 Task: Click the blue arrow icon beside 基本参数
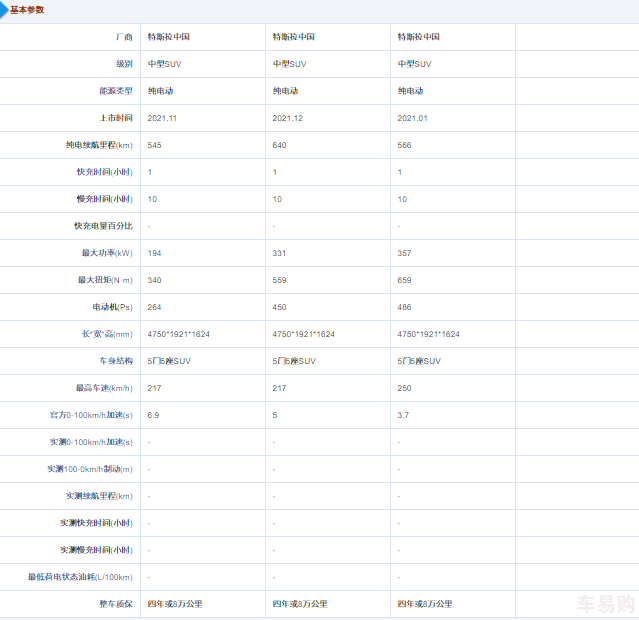tap(4, 9)
